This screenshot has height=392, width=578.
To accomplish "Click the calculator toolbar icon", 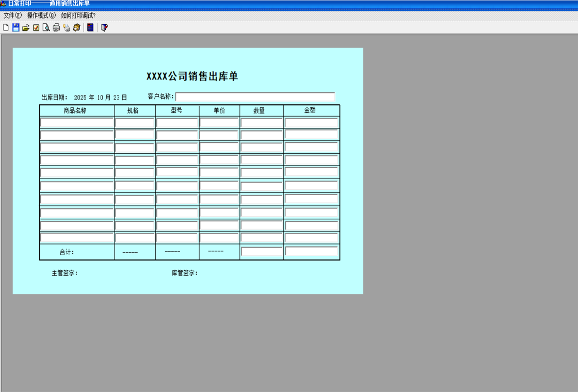I will click(90, 28).
